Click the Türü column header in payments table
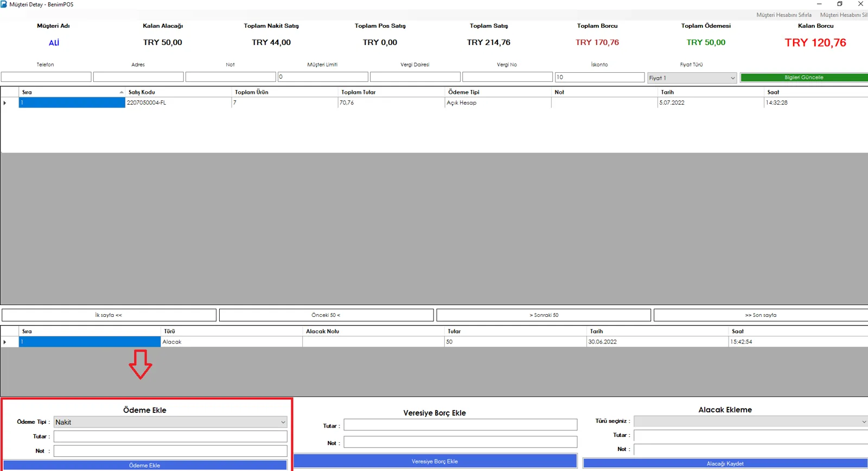The width and height of the screenshot is (868, 471). pyautogui.click(x=232, y=331)
